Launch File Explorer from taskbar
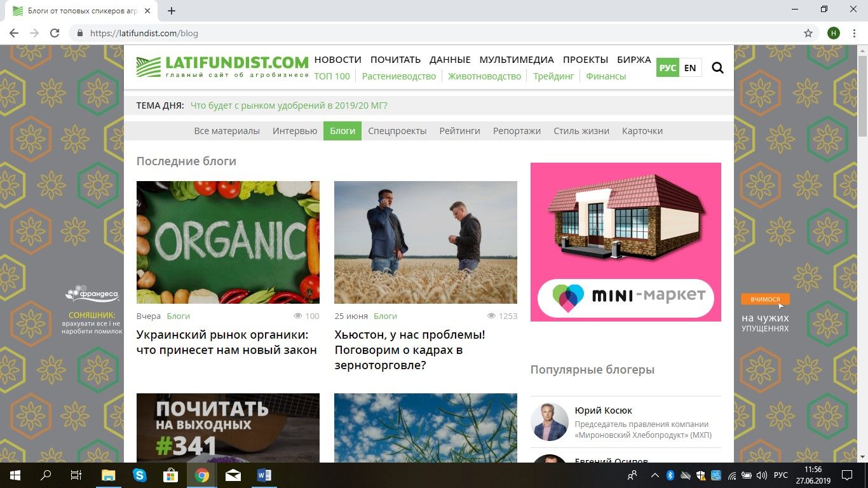868x488 pixels. pos(109,475)
